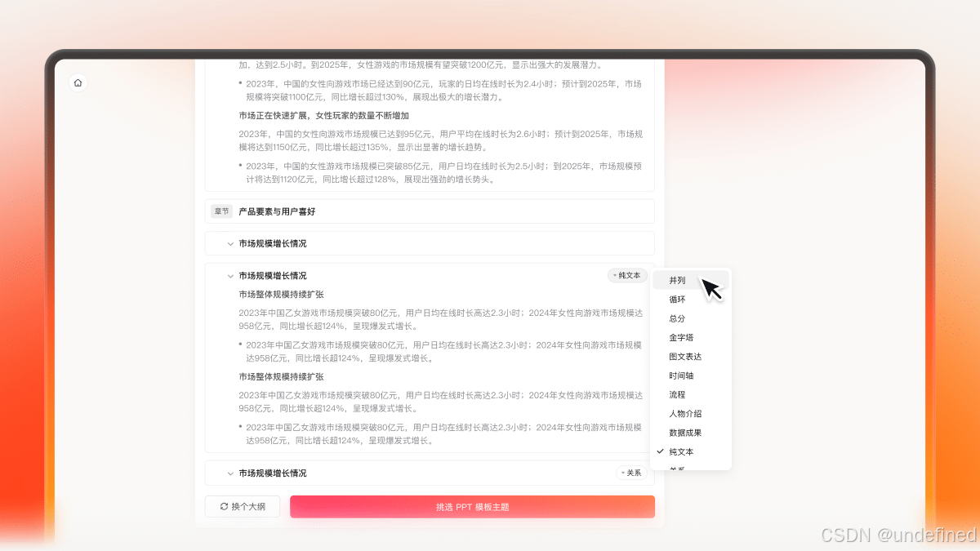Click the checkmark beside 纯文本 option
Image resolution: width=980 pixels, height=551 pixels.
[x=660, y=451]
